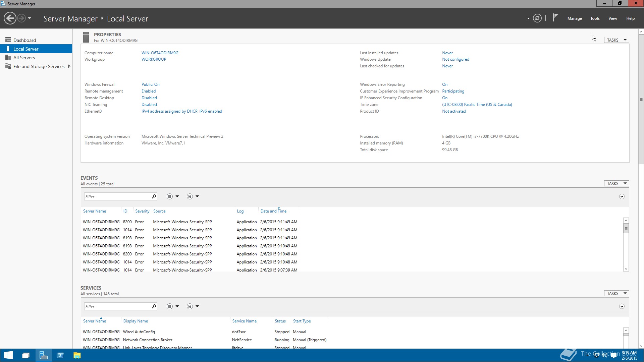Sort services by Status column
Image resolution: width=644 pixels, height=362 pixels.
coord(280,321)
